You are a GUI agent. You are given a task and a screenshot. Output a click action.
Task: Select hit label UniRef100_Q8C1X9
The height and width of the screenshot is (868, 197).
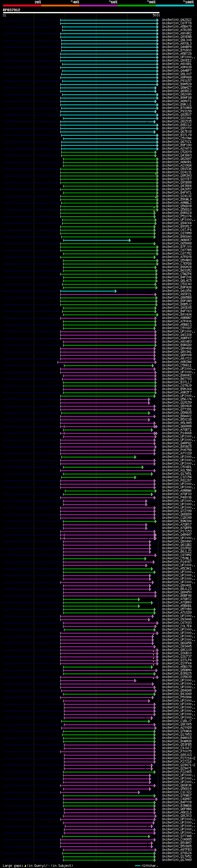[176, 650]
